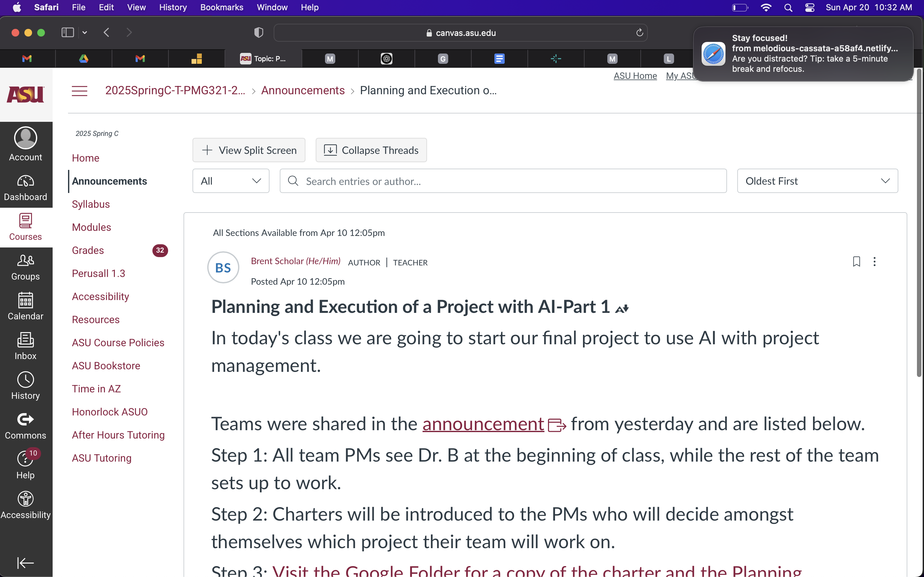924x577 pixels.
Task: Toggle bookmark on Brent Scholar's post
Action: pyautogui.click(x=856, y=261)
